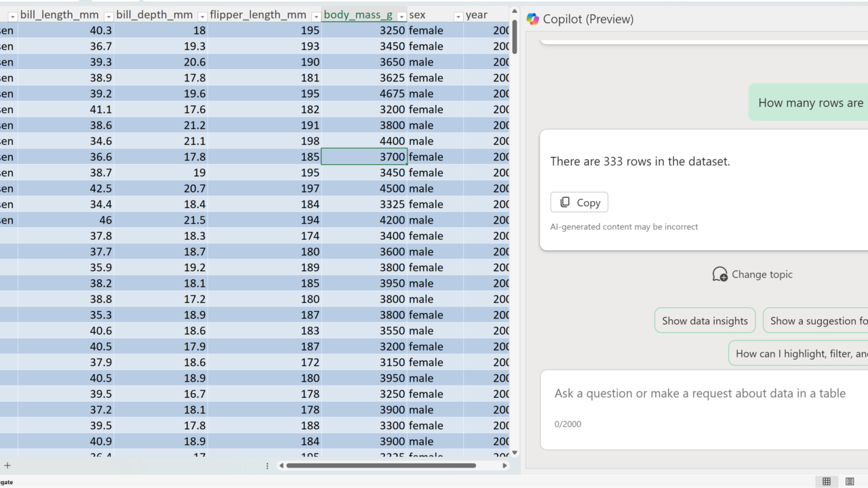Open the bill_length_mm filter dropdown
868x488 pixels.
[108, 16]
